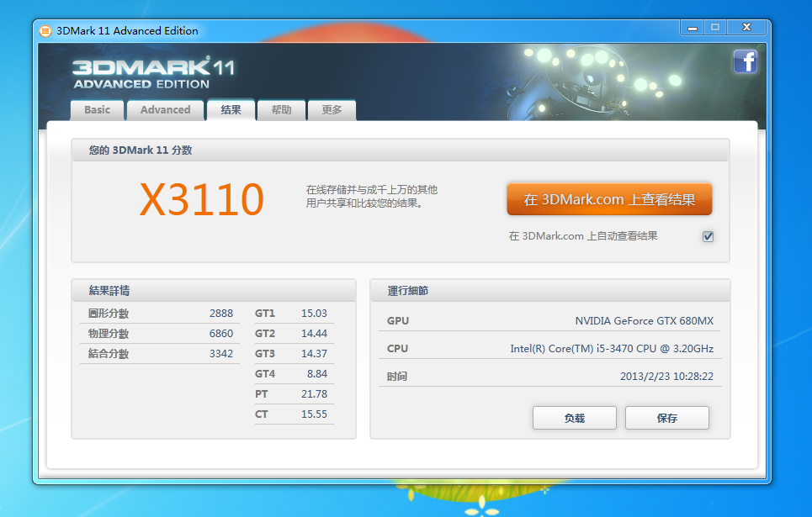Image resolution: width=812 pixels, height=517 pixels.
Task: Select the 圖形分數 value 2888
Action: (x=221, y=313)
